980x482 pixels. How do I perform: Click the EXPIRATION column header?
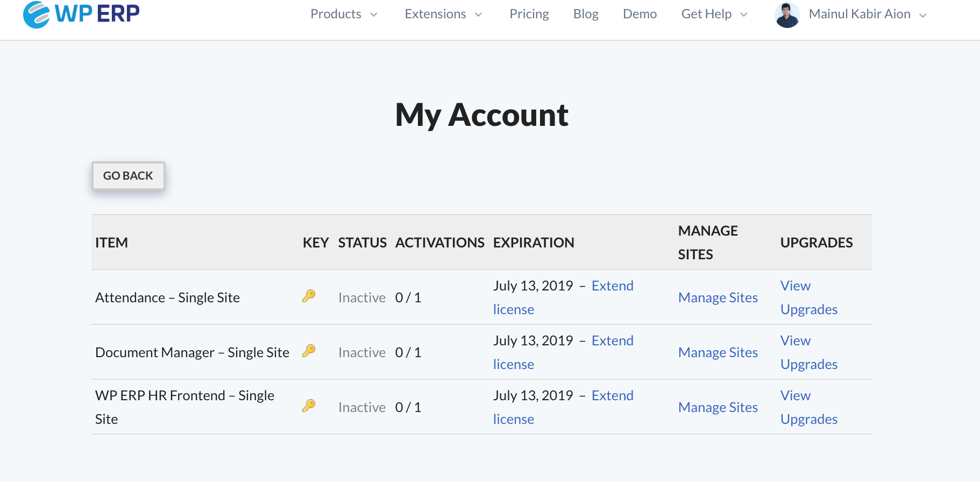pos(534,243)
